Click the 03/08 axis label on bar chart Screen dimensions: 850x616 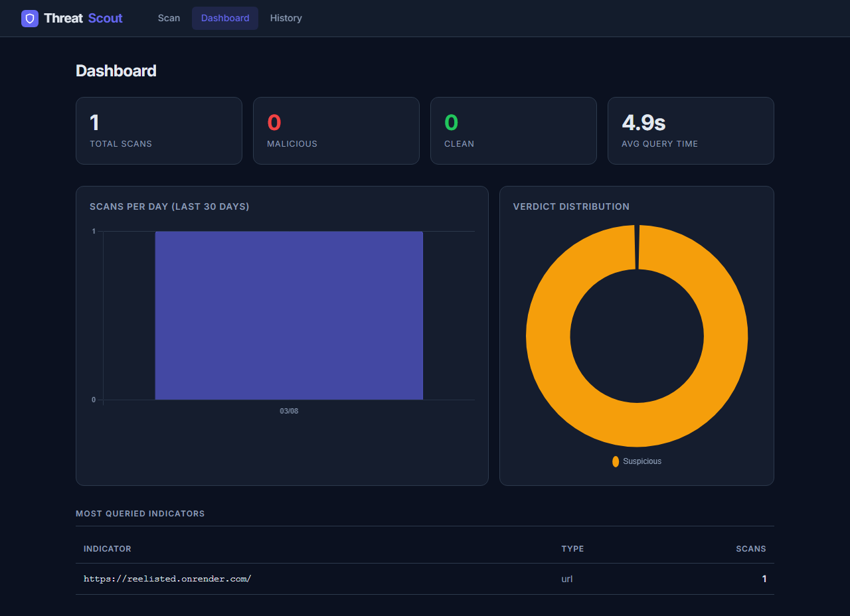[289, 411]
